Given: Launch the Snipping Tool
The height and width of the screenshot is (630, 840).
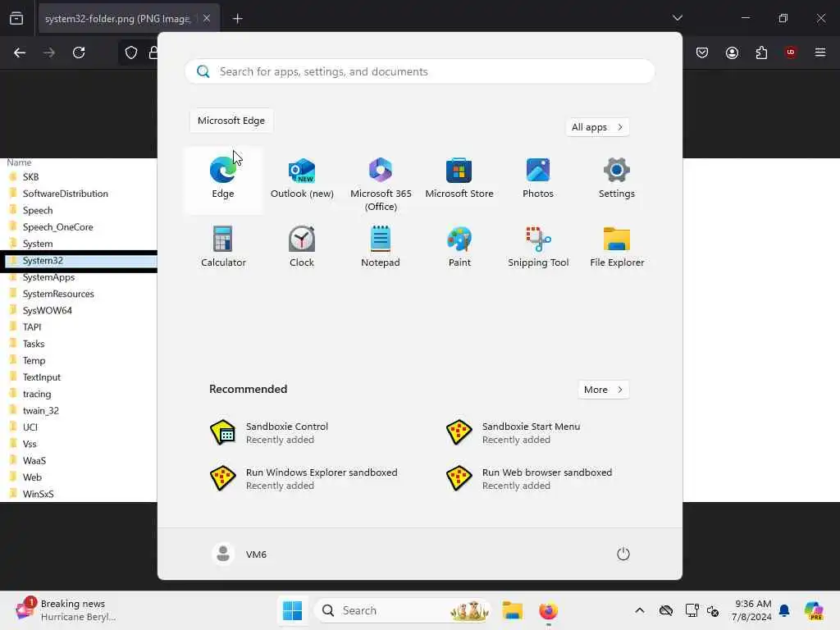Looking at the screenshot, I should (538, 248).
